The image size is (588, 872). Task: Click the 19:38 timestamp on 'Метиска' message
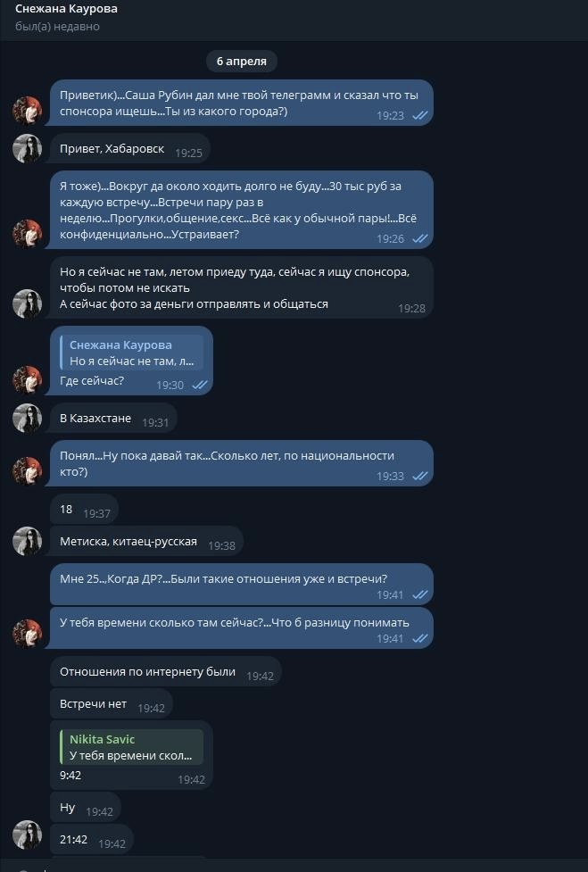coord(221,545)
